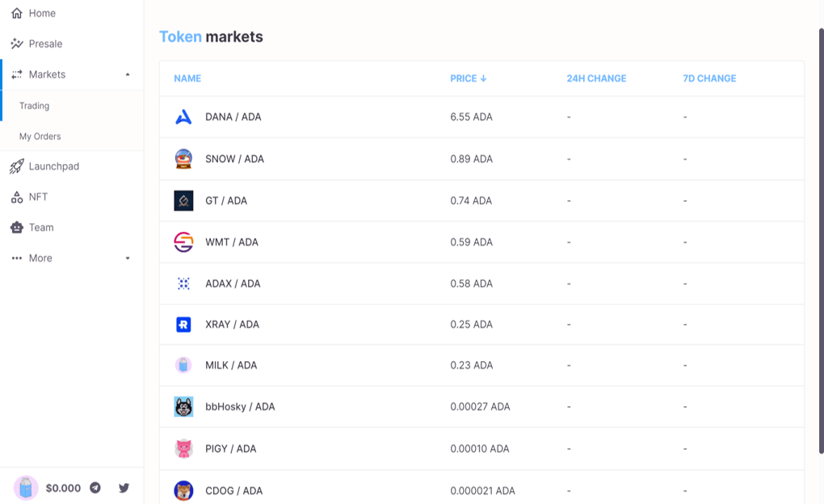Navigate to the Presale page

click(45, 44)
